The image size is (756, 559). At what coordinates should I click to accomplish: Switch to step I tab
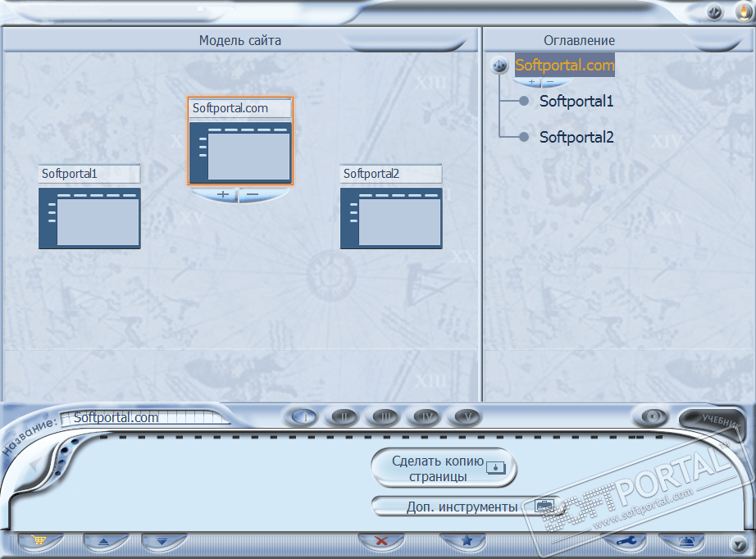[304, 416]
